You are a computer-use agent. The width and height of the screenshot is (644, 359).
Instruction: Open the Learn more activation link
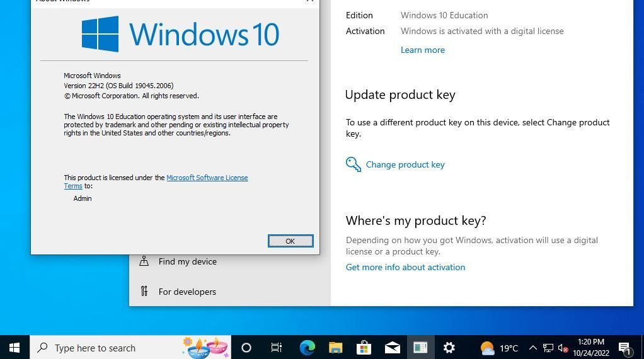coord(423,50)
